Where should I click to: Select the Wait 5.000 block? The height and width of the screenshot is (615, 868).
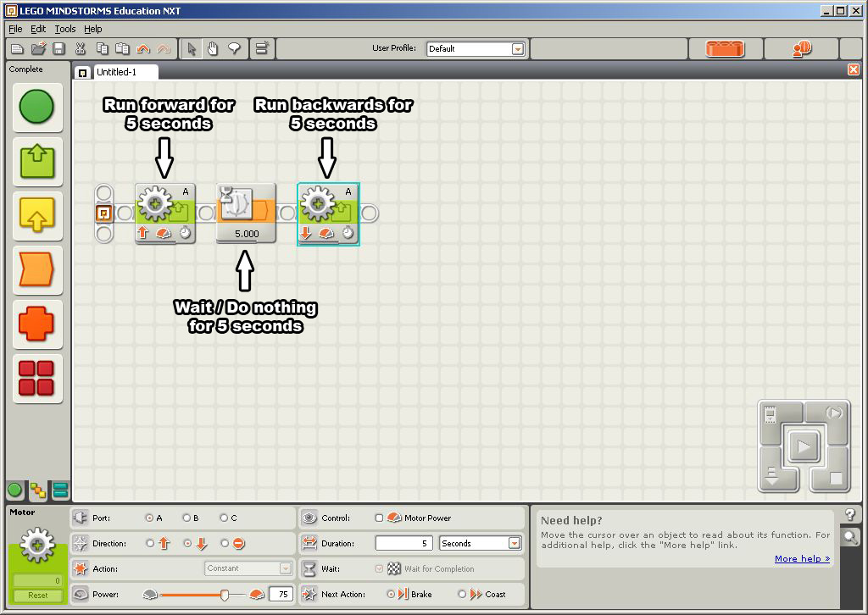click(246, 213)
